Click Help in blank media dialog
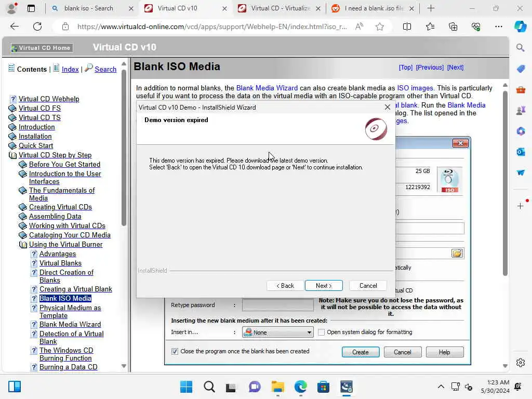532x399 pixels. (445, 352)
